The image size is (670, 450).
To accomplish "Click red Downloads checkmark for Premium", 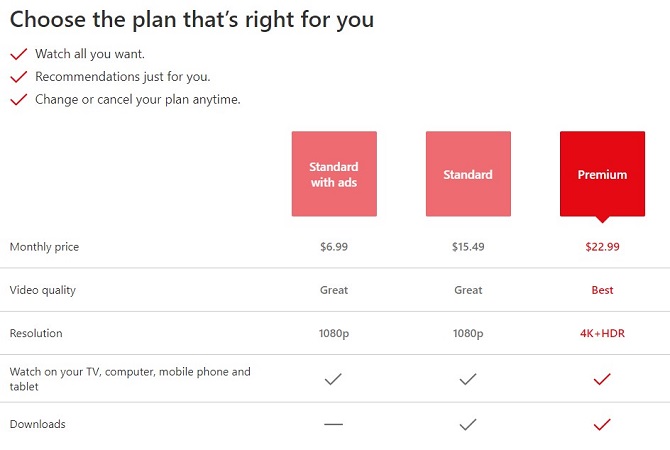I will coord(602,425).
